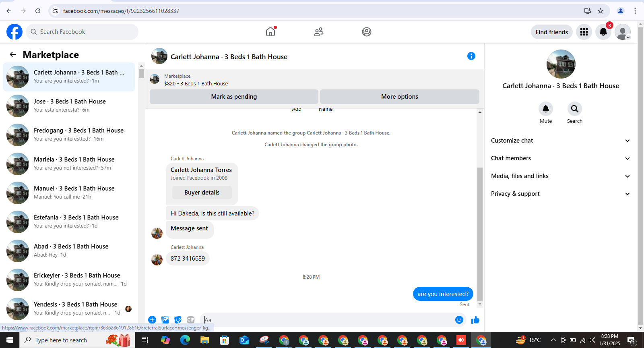Open Buyer details for Carlett Johanna Torres

point(202,193)
